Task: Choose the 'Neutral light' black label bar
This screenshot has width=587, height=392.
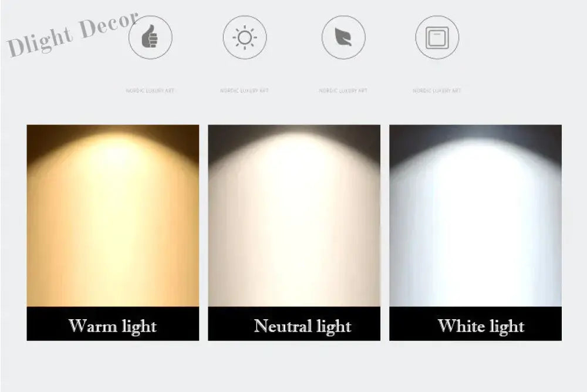Action: pos(294,324)
